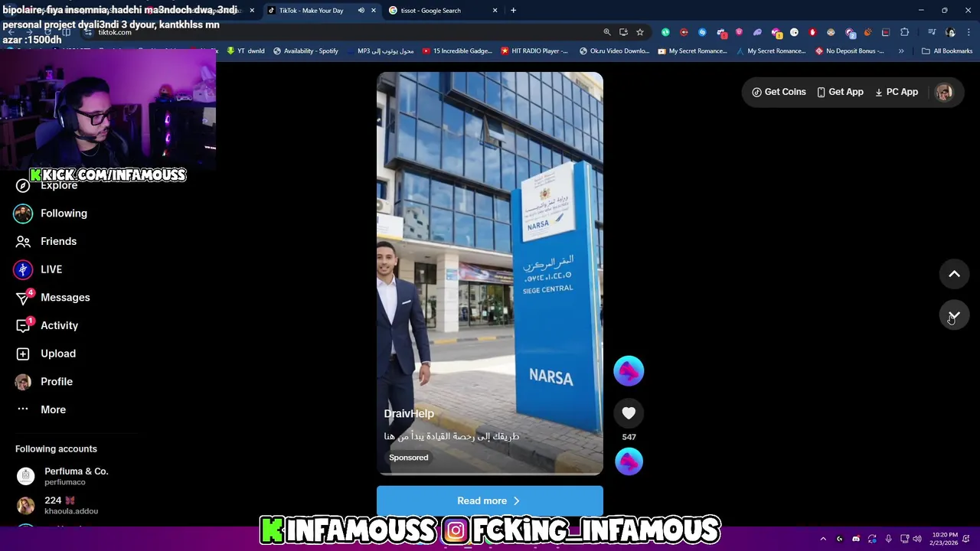Go to previous video with up arrow
Image resolution: width=980 pixels, height=551 pixels.
coord(954,274)
